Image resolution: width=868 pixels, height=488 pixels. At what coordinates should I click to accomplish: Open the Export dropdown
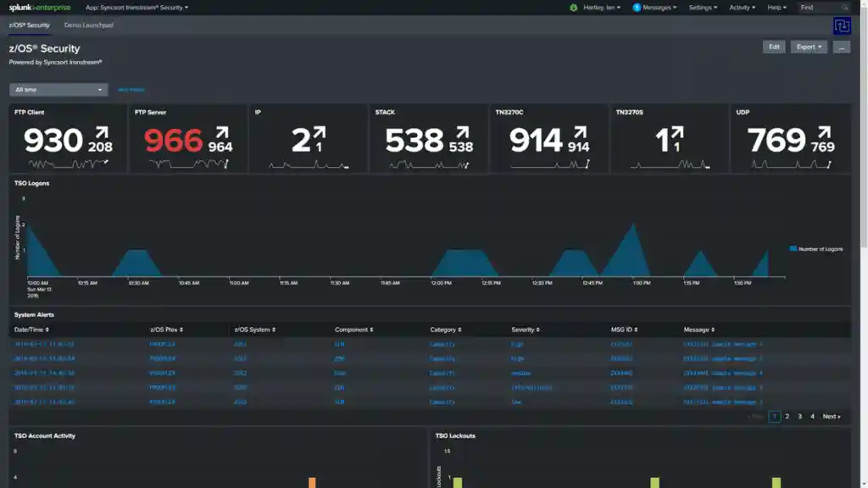tap(809, 47)
